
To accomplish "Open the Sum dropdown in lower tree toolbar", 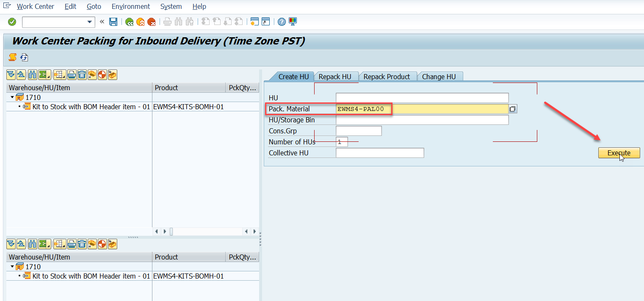I will (x=44, y=244).
